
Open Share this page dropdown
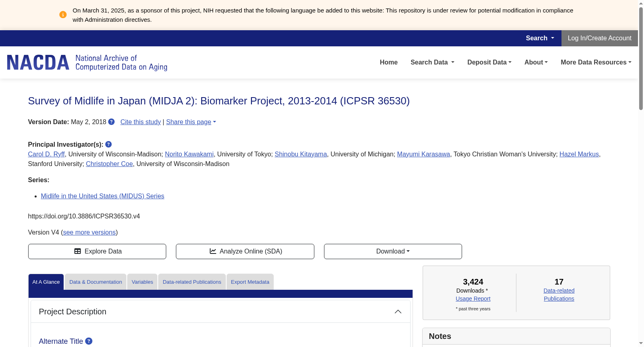(x=191, y=122)
